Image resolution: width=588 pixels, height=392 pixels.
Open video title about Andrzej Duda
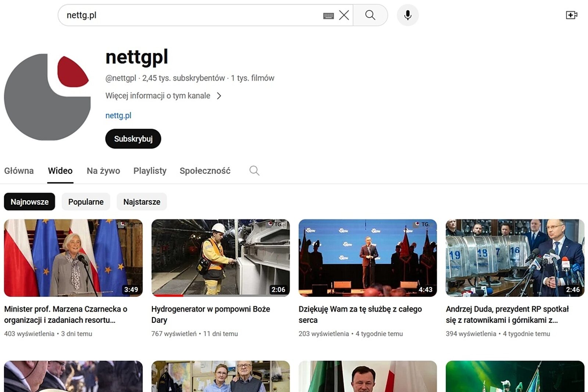click(507, 314)
